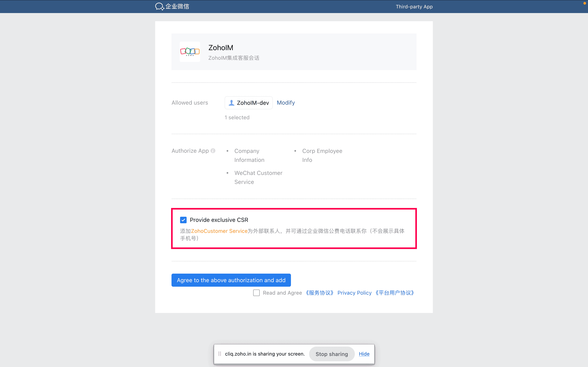Click the 企业微信 header title text
Screen dimensions: 588x367
tap(177, 7)
